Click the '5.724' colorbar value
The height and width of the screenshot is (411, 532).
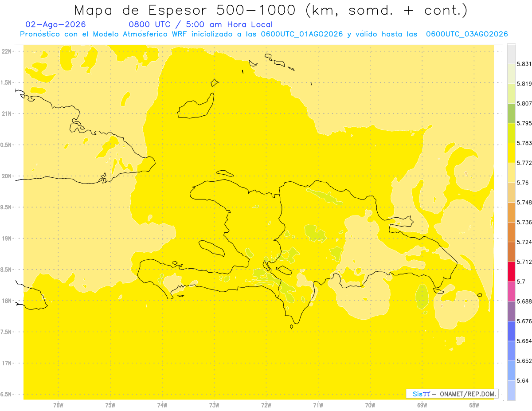pos(524,242)
